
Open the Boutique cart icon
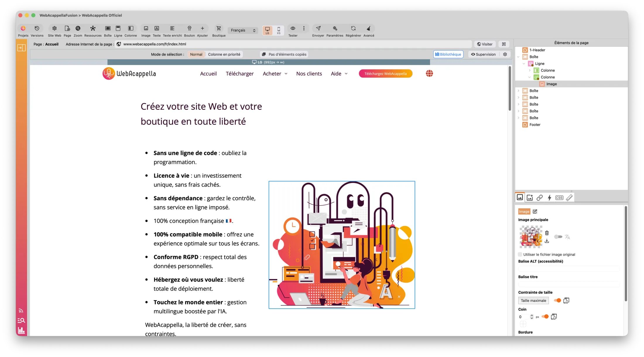point(219,28)
